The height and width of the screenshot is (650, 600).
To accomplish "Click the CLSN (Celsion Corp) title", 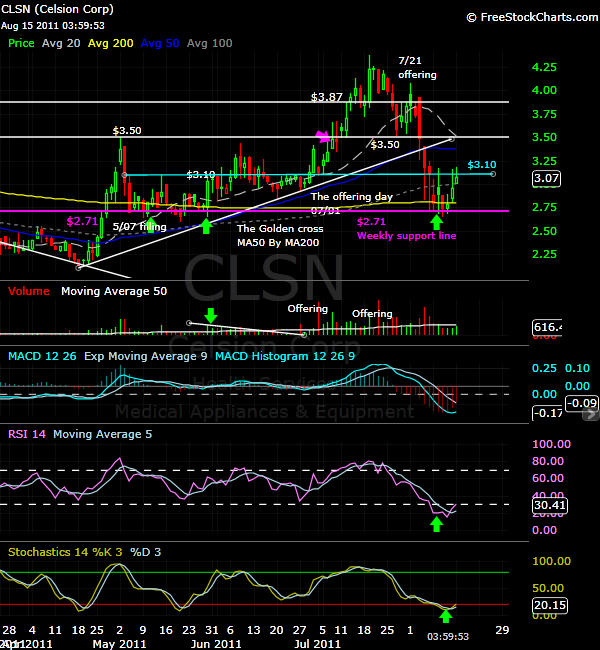I will 57,9.
